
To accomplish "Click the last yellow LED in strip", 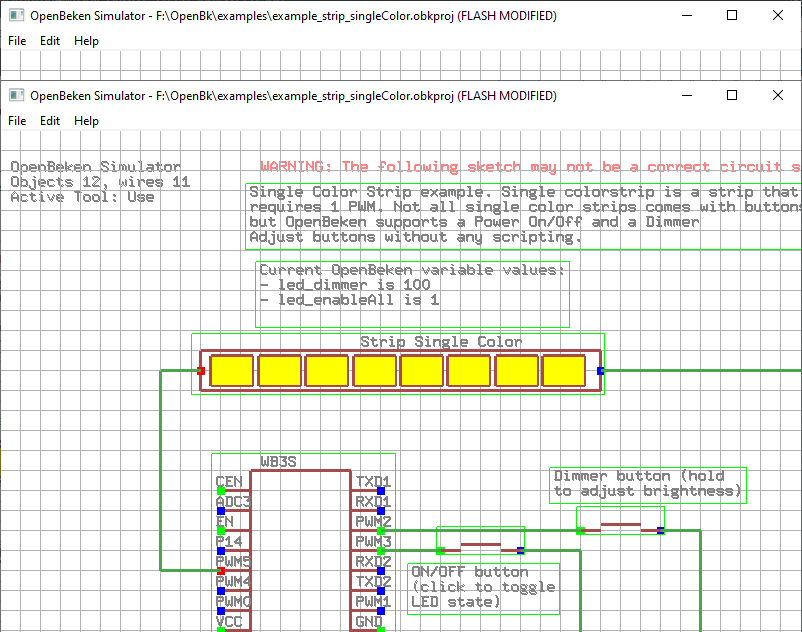I will coord(564,371).
